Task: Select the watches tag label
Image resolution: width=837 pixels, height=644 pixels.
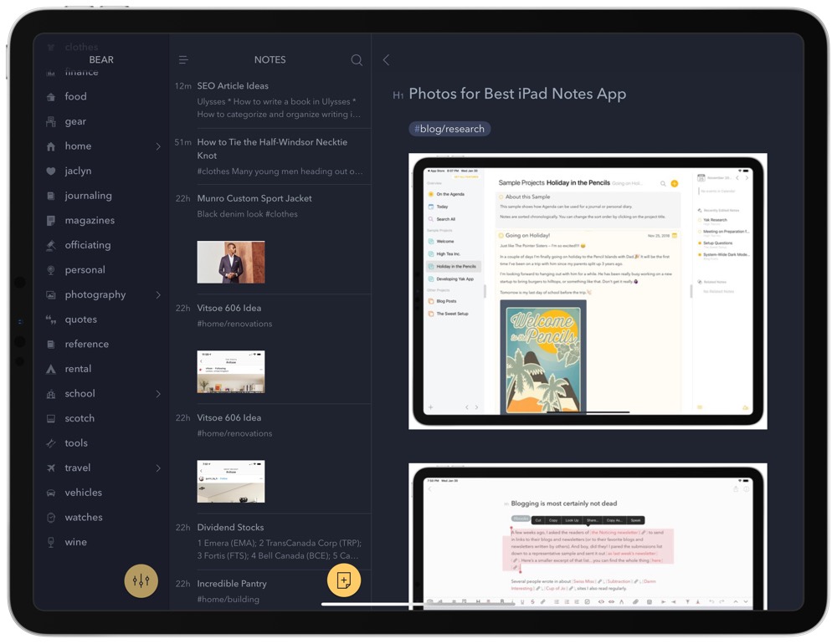Action: 84,517
